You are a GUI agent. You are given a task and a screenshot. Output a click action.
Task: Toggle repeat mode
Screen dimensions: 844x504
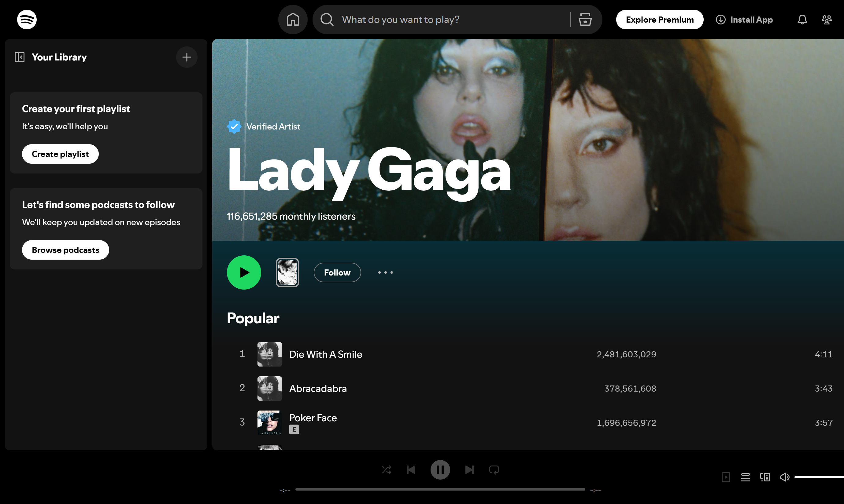[x=494, y=470]
